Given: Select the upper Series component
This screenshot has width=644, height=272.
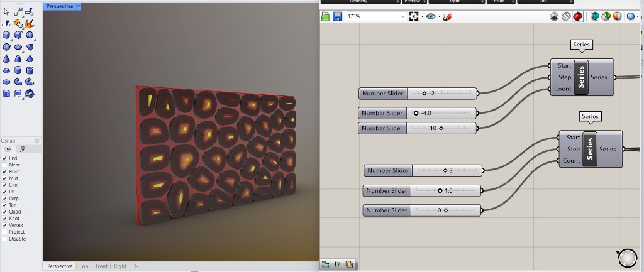Looking at the screenshot, I should coord(581,77).
